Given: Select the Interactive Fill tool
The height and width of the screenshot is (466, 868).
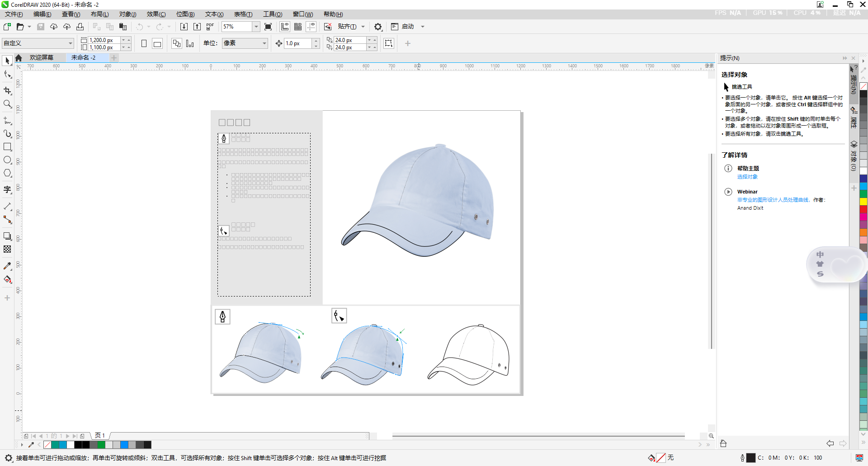Looking at the screenshot, I should tap(7, 278).
